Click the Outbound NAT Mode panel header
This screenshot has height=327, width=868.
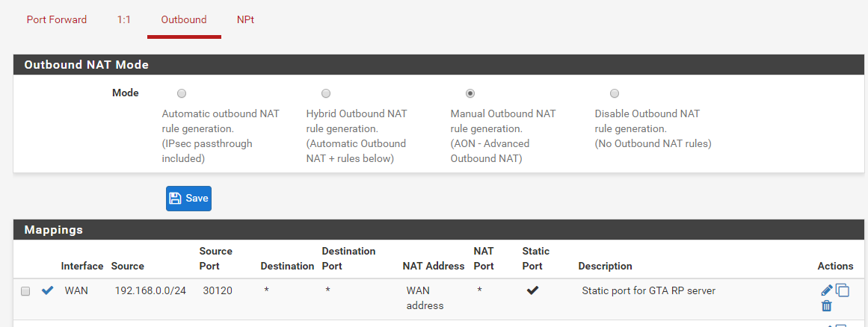pos(438,65)
